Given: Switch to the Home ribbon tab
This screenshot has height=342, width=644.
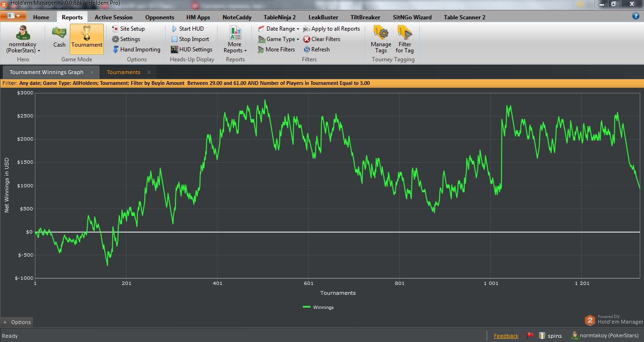Looking at the screenshot, I should click(41, 17).
